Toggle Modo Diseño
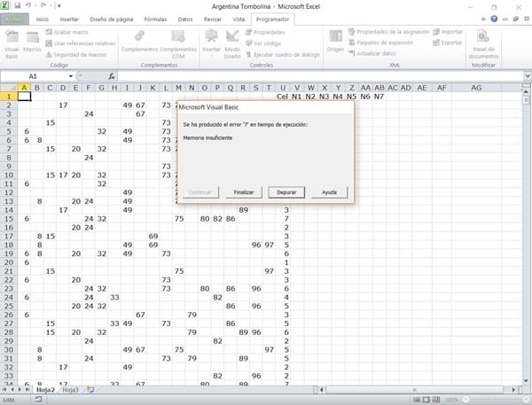 coord(232,44)
